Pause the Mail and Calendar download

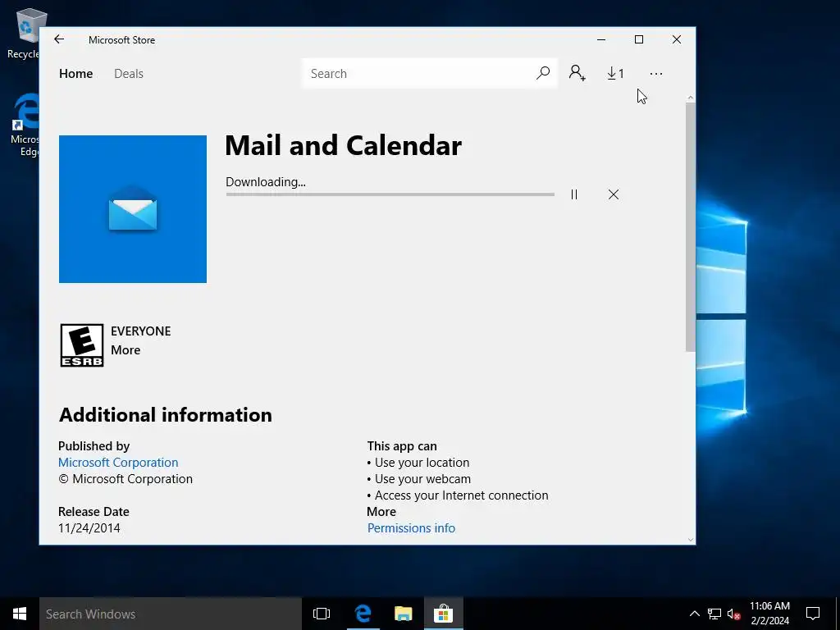(574, 194)
